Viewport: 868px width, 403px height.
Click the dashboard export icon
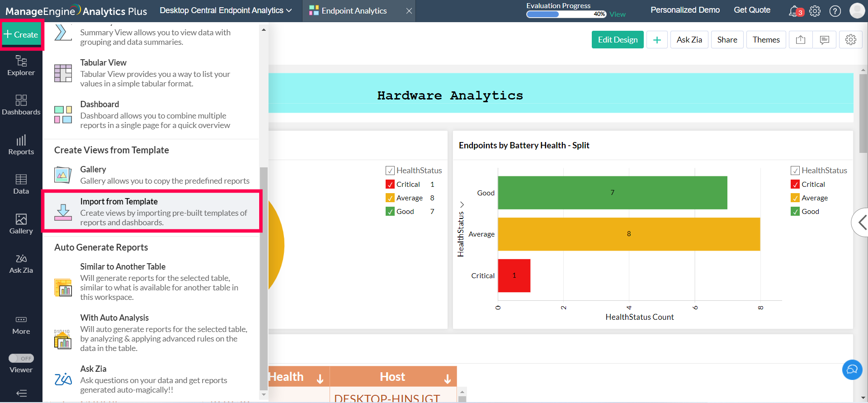(801, 40)
